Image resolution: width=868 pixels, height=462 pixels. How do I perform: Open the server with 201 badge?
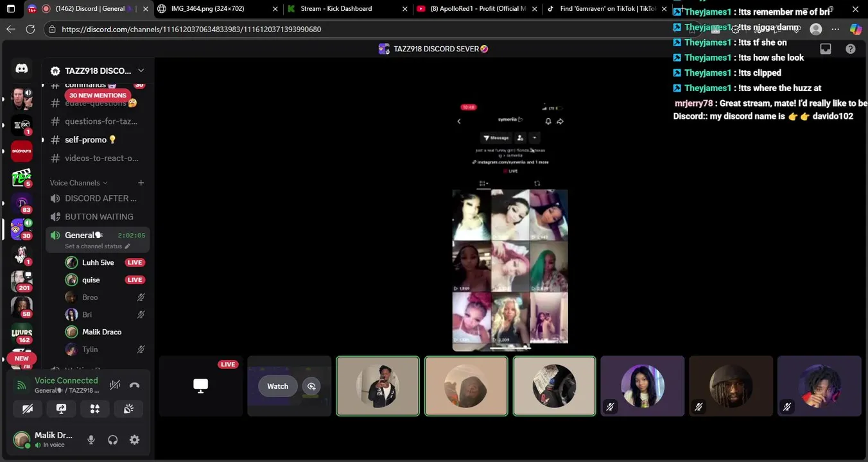[21, 281]
